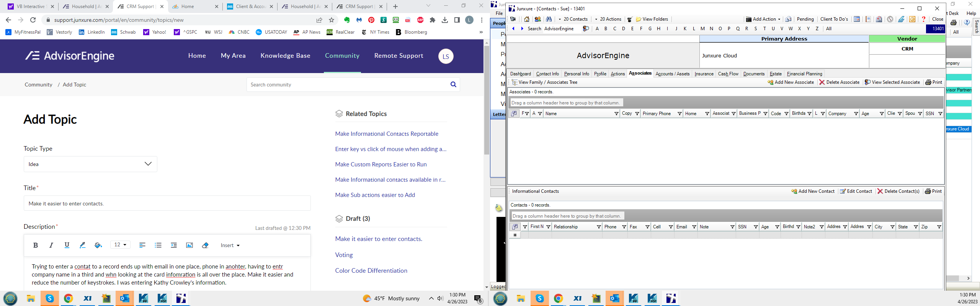
Task: Click the community search magnifier icon
Action: pos(453,85)
